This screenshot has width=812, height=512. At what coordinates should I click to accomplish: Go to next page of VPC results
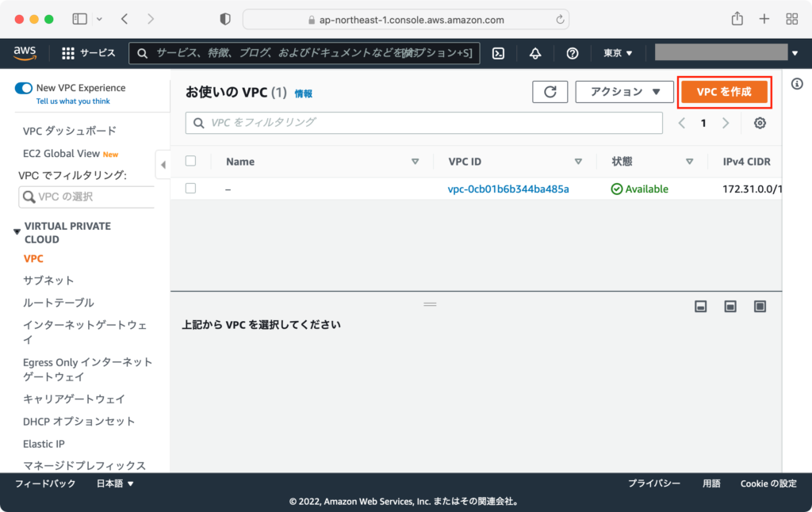[x=726, y=123]
